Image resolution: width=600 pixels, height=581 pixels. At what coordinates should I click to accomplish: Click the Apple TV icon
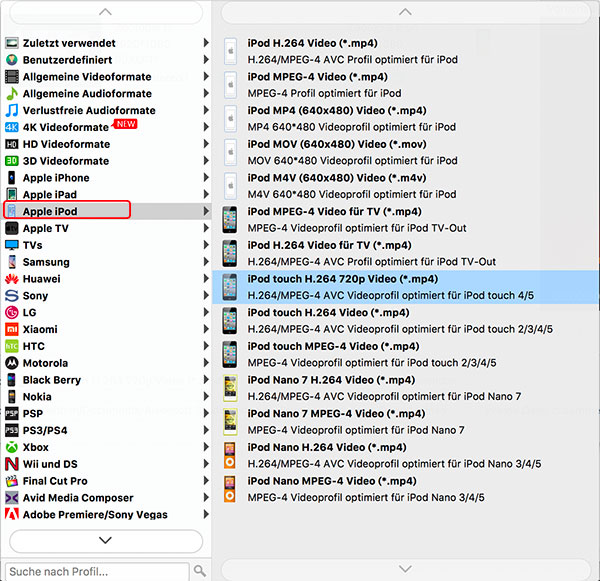point(12,228)
